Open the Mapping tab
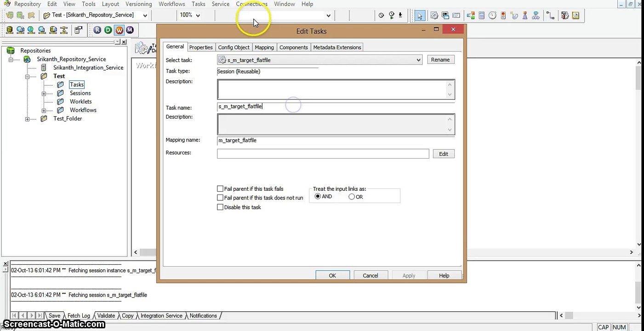 click(264, 47)
